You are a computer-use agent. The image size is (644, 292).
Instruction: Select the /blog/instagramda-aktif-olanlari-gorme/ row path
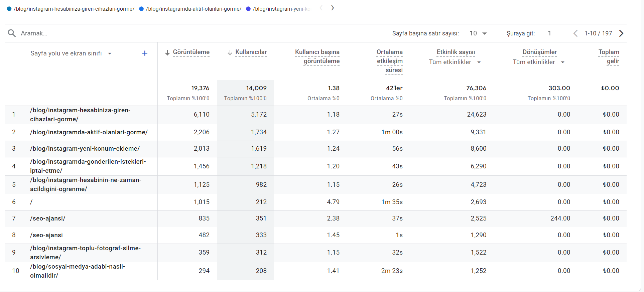(x=89, y=132)
